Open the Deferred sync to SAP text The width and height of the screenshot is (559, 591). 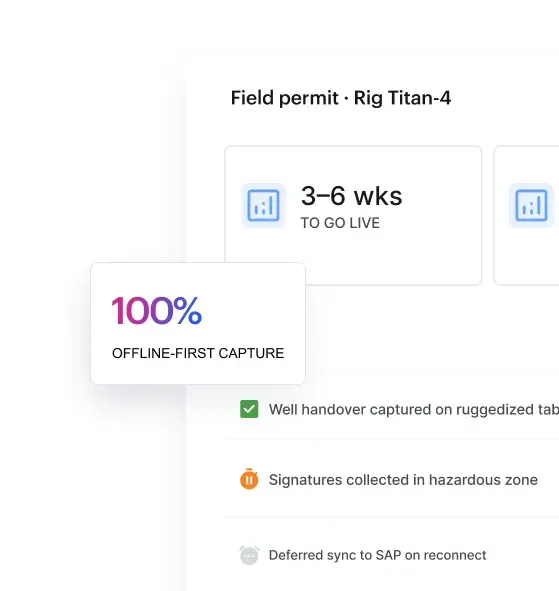[x=377, y=555]
